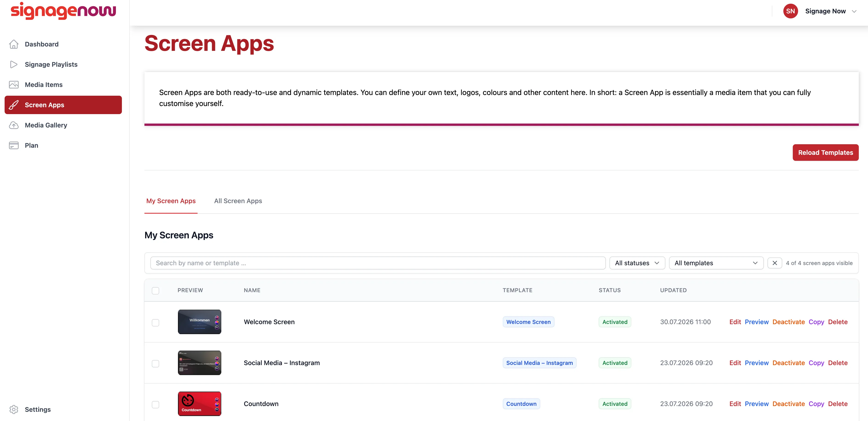
Task: Open Dashboard via the home icon
Action: coord(14,44)
